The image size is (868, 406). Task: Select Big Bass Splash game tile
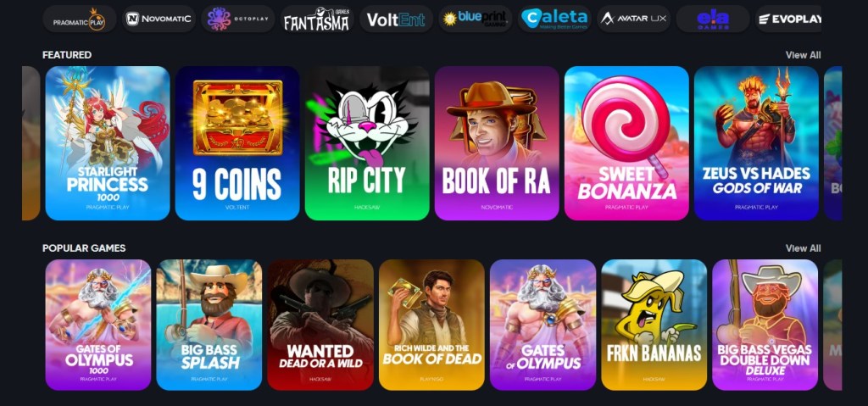(x=209, y=325)
